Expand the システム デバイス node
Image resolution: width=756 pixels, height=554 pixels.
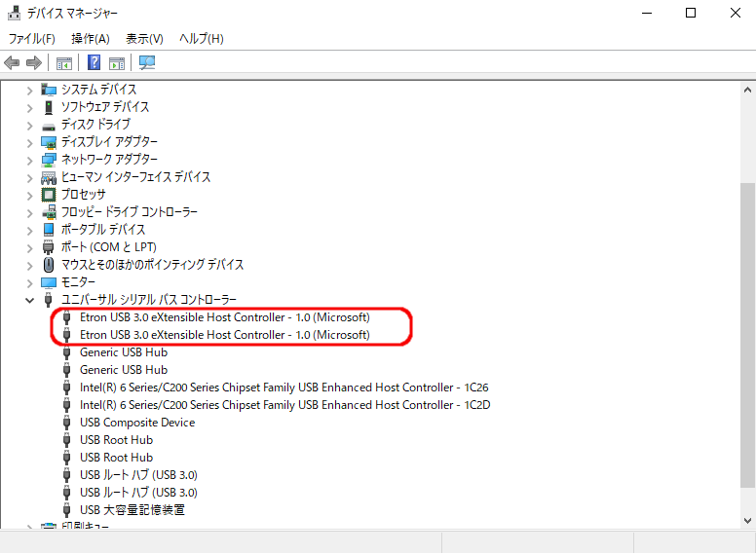(29, 91)
